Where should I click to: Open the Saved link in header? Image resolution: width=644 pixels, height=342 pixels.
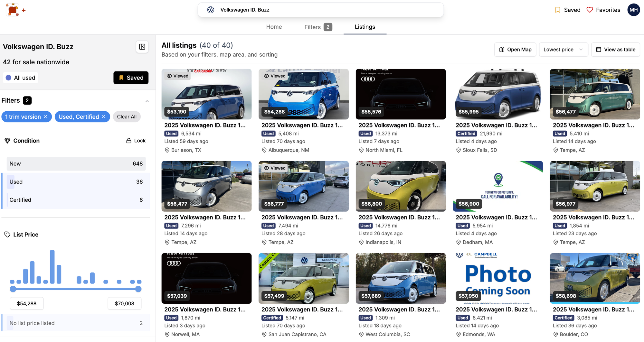pos(568,10)
